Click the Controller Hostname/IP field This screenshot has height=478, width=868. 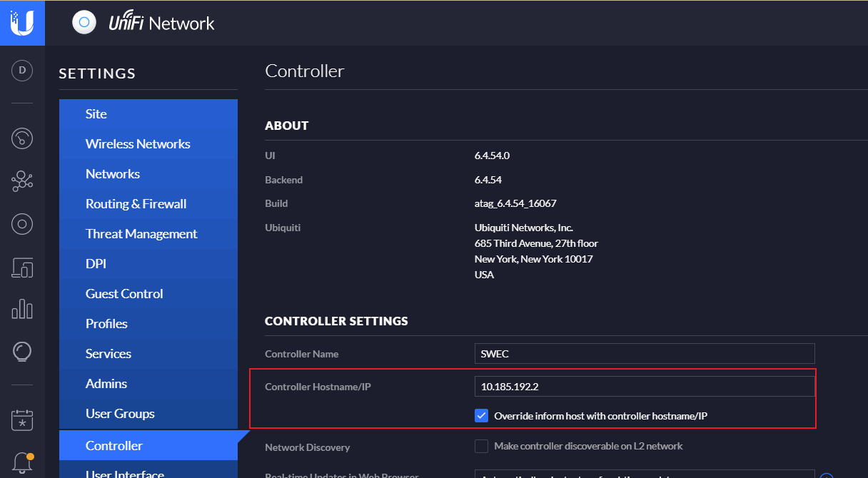(644, 387)
